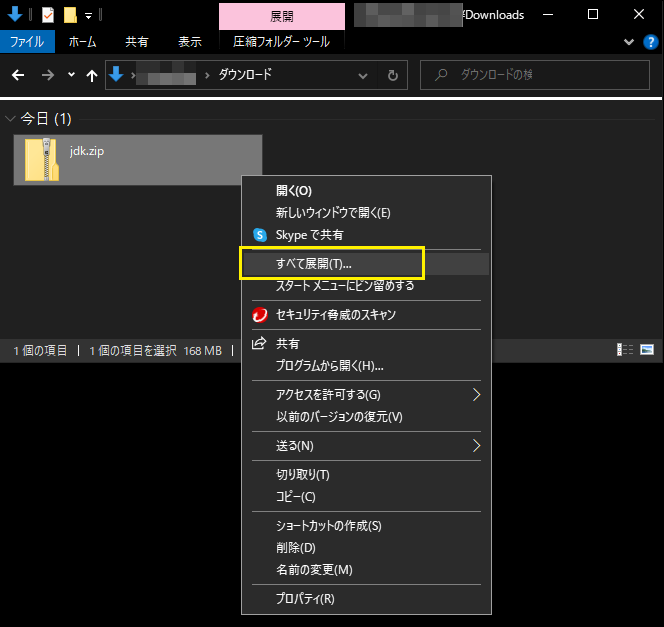
Task: Switch to details view in status bar
Action: click(625, 350)
